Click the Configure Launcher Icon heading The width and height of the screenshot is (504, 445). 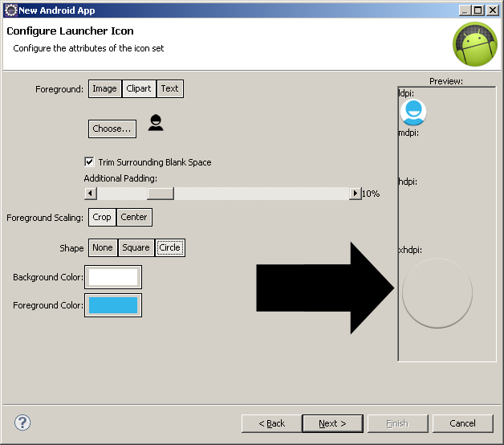(70, 31)
